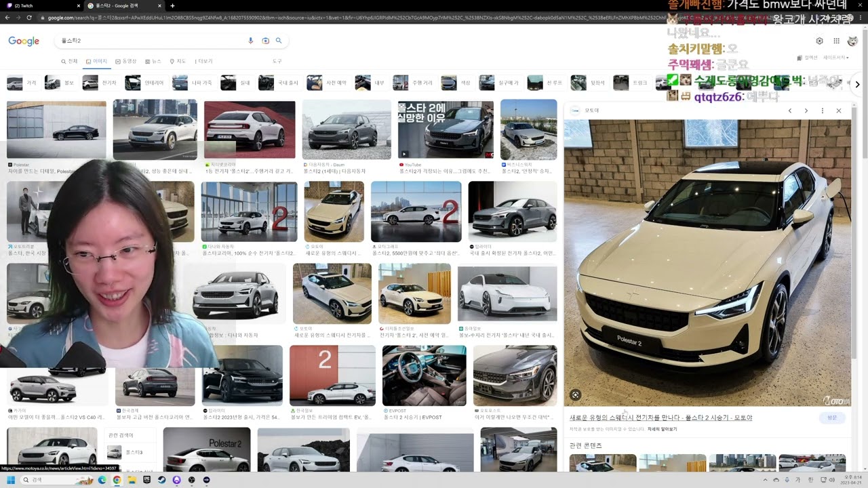This screenshot has height=488, width=868.
Task: Open the YouTube video thumbnail result
Action: 446,129
